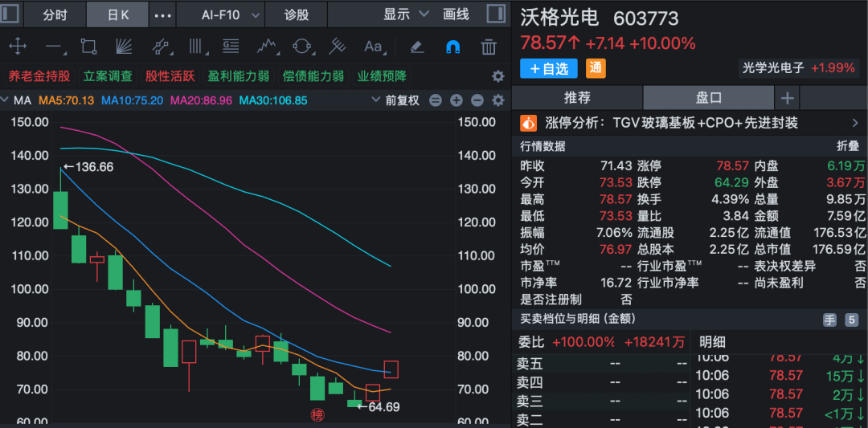Viewport: 868px width, 428px height.
Task: Select the 日K daily candlestick tab
Action: tap(117, 14)
